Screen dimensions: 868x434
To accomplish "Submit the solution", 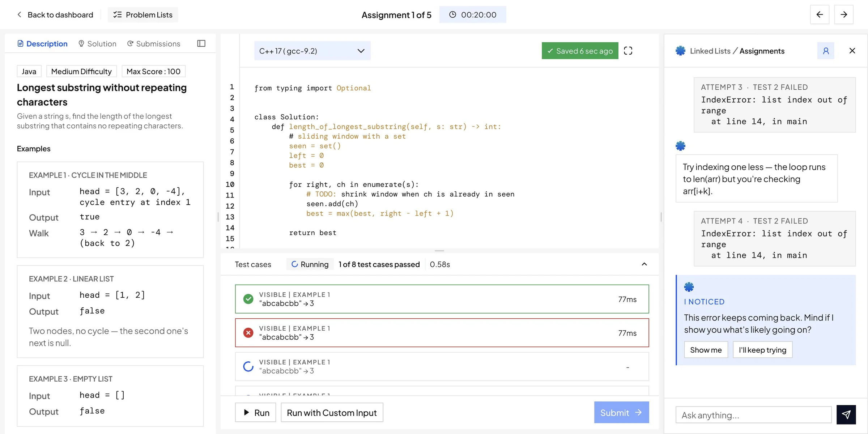I will (621, 412).
